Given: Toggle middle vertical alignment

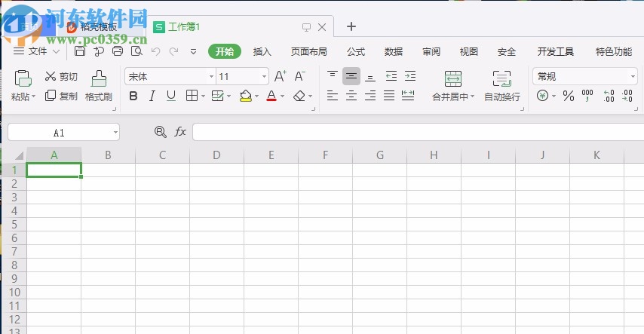Looking at the screenshot, I should click(351, 76).
